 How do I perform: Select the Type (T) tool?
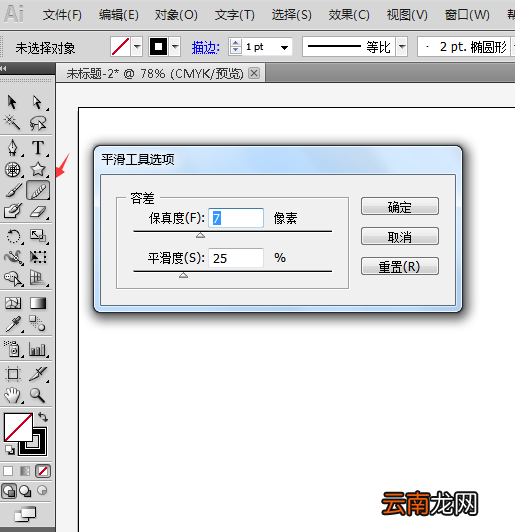click(x=38, y=148)
